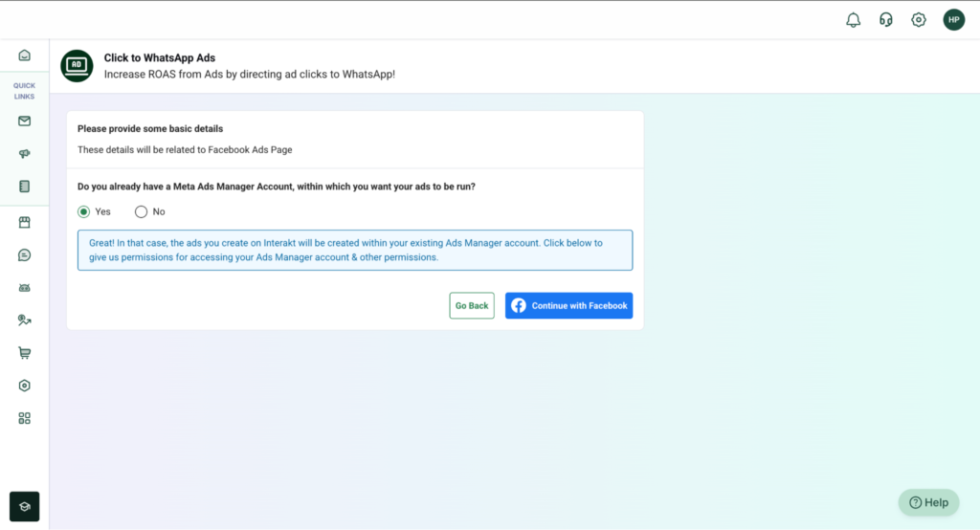This screenshot has width=980, height=530.
Task: Open the contacts notebook icon in sidebar
Action: click(x=24, y=187)
